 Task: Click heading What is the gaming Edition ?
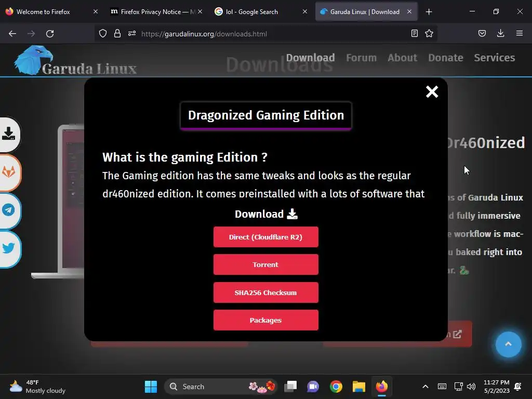(185, 157)
